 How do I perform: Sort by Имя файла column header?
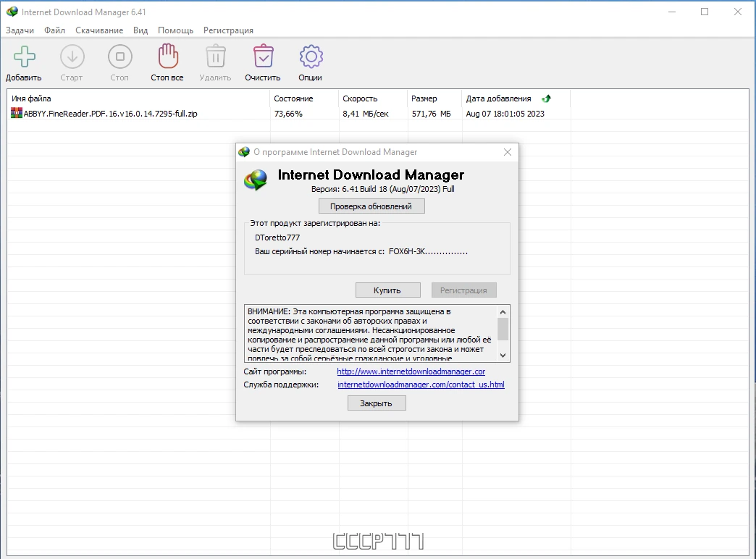[x=138, y=98]
